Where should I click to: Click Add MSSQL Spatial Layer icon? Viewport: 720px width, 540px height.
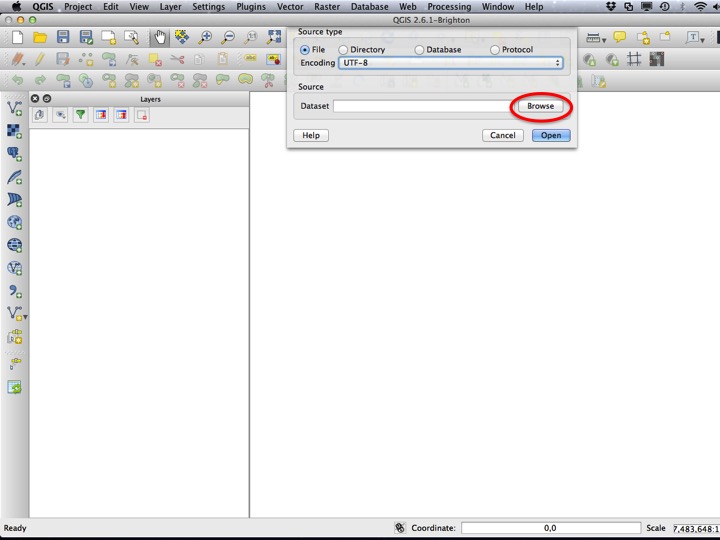[x=15, y=200]
